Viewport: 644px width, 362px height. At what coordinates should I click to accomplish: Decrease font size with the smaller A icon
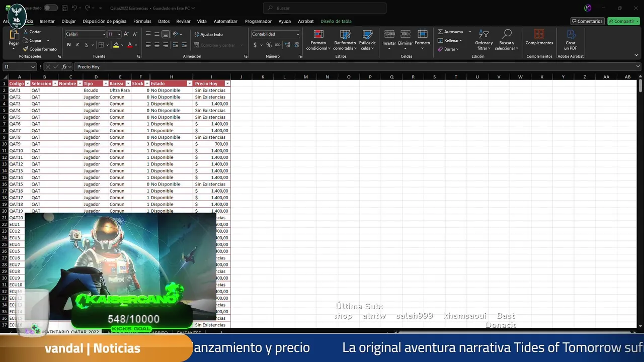135,34
